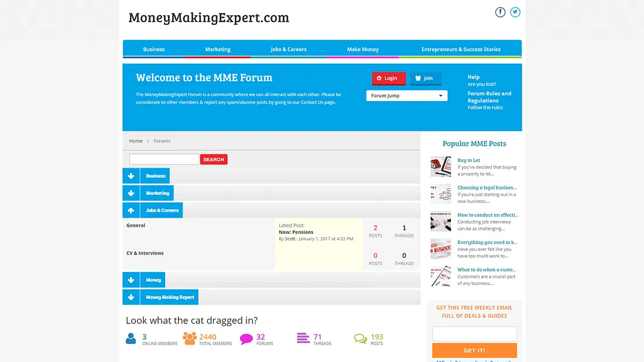Go to Entrepreneurs & Success Stories tab
Viewport: 644px width, 362px height.
[461, 50]
